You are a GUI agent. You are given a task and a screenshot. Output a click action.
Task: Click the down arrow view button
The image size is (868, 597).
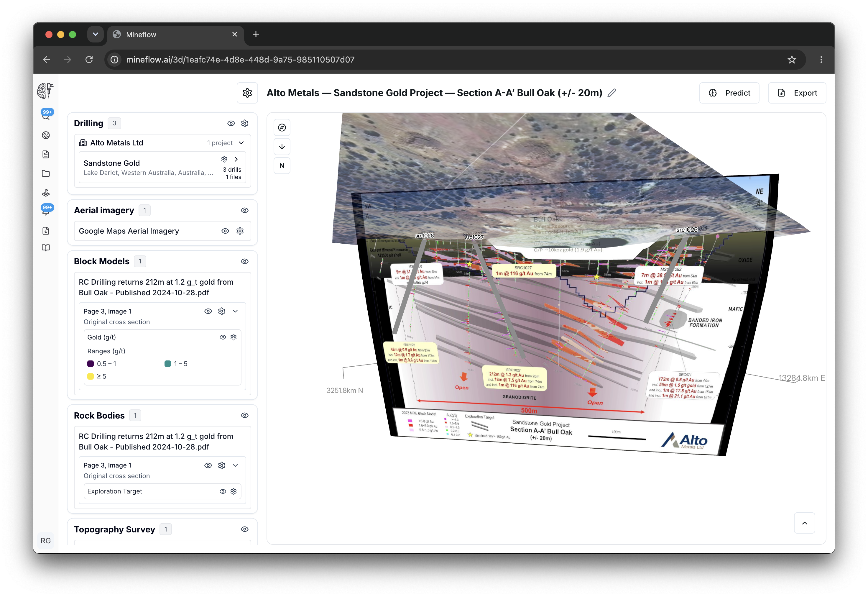[282, 147]
